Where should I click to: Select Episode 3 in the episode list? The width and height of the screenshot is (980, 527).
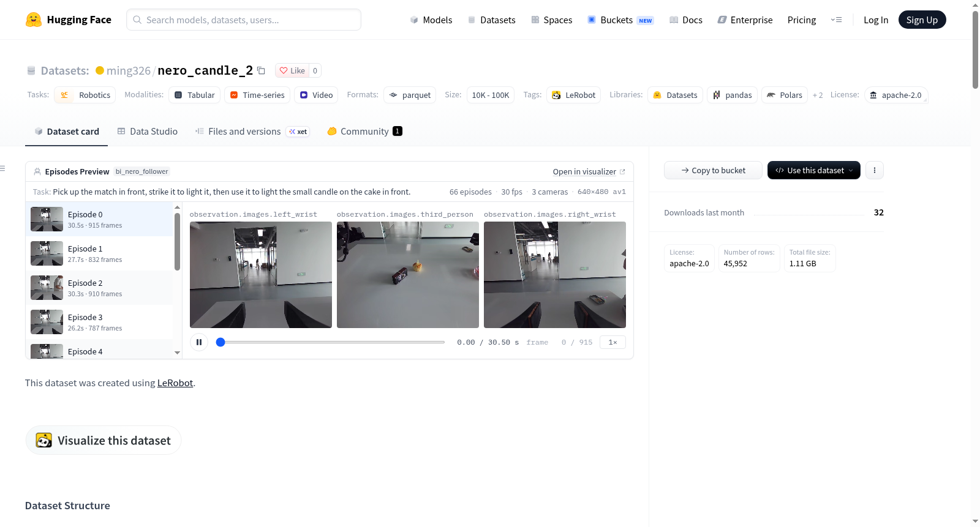tap(100, 322)
